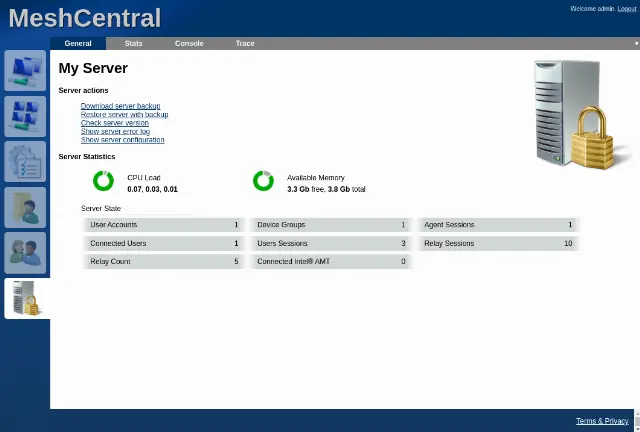Click the Welcome admin text
Viewport: 640px width, 432px height.
593,9
